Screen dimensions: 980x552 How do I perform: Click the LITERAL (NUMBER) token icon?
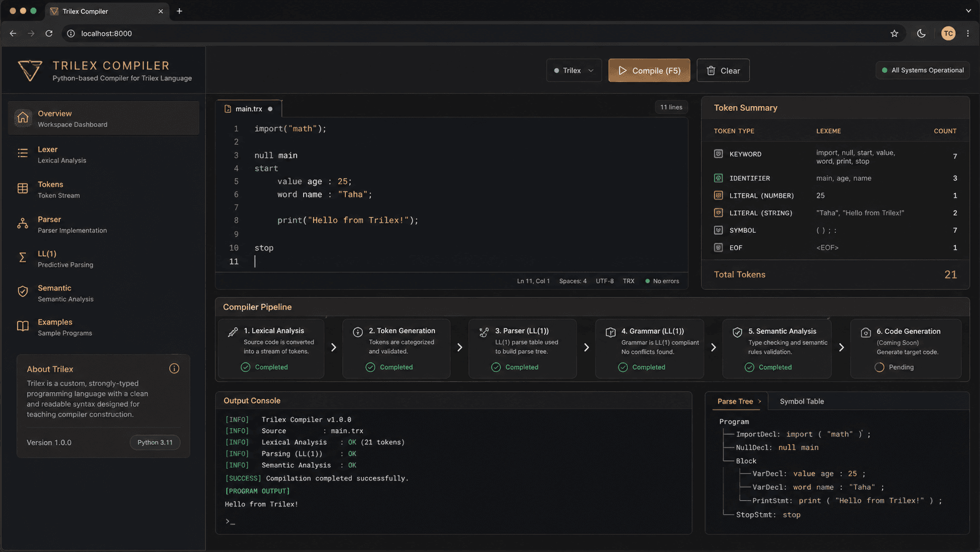click(719, 195)
